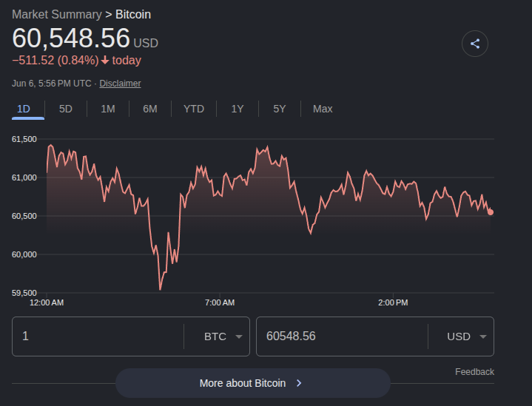Screen dimensions: 532x406
Task: Show the YTD chart range
Action: point(194,109)
